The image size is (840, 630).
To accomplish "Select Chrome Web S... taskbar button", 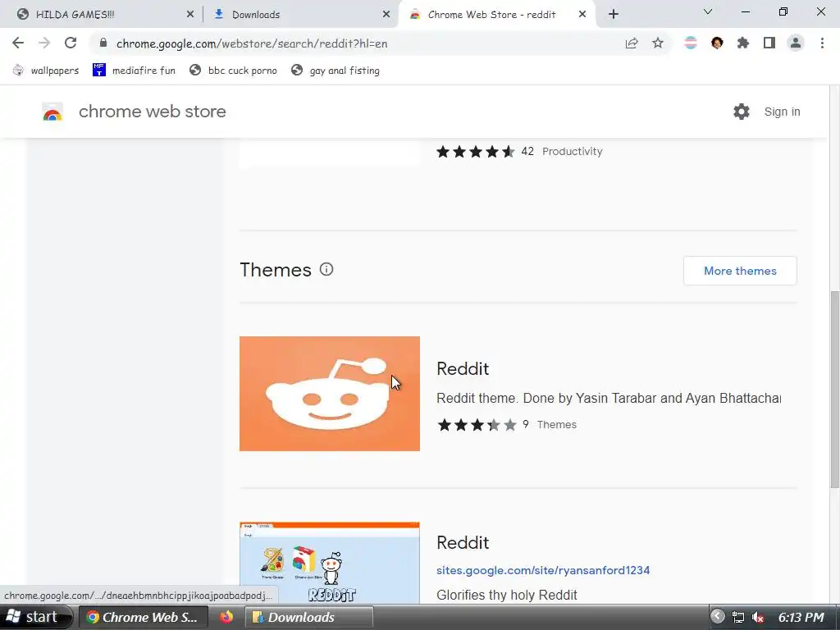I will (x=143, y=617).
